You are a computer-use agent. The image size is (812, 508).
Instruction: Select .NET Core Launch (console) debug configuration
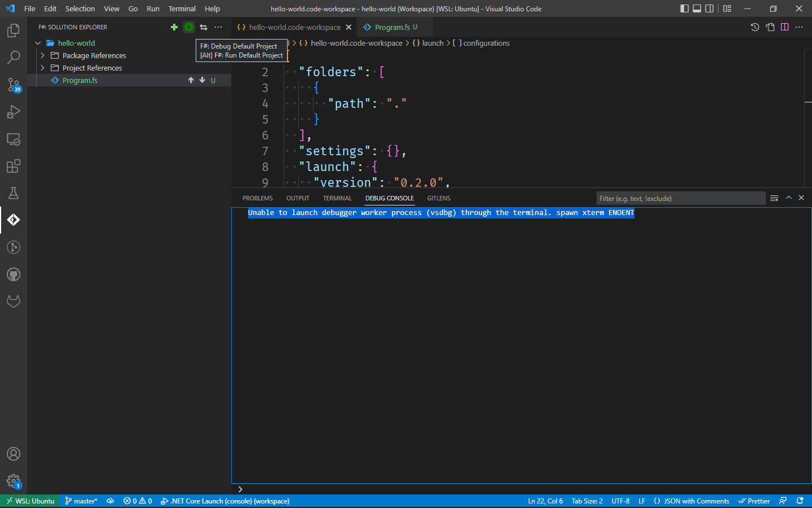point(225,501)
